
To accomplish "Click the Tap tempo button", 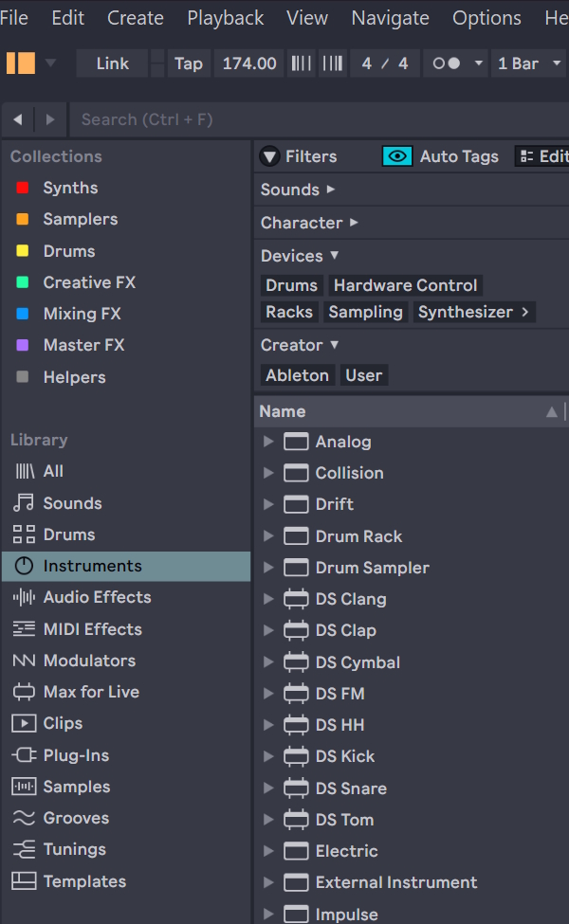I will [x=189, y=63].
